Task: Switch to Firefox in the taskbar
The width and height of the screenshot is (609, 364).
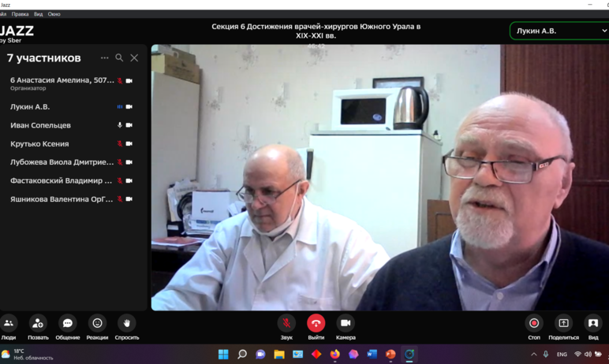Action: (x=334, y=354)
